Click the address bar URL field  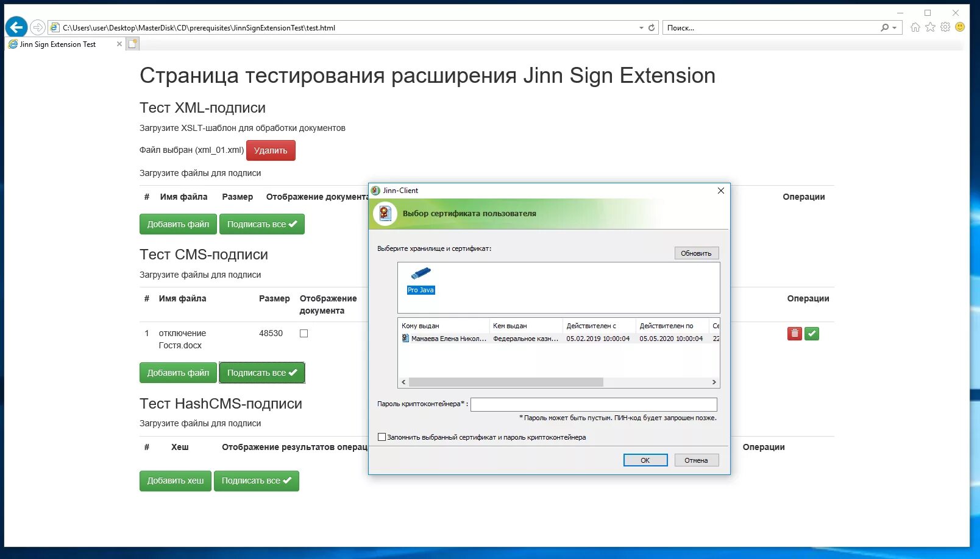pos(347,27)
